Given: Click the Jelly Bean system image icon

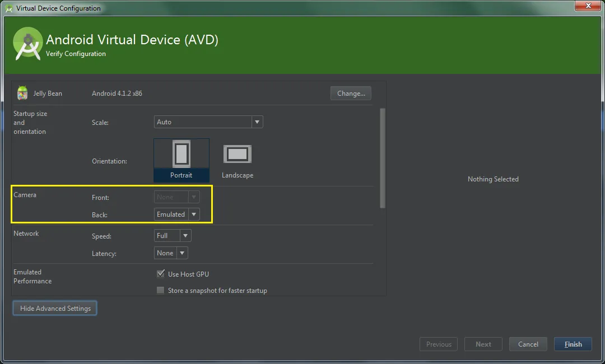Looking at the screenshot, I should tap(22, 93).
